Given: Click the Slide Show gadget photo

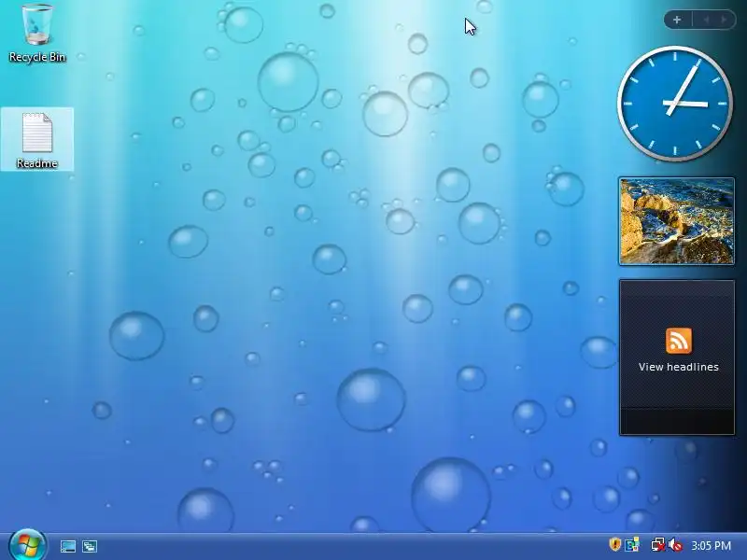Looking at the screenshot, I should pyautogui.click(x=676, y=221).
